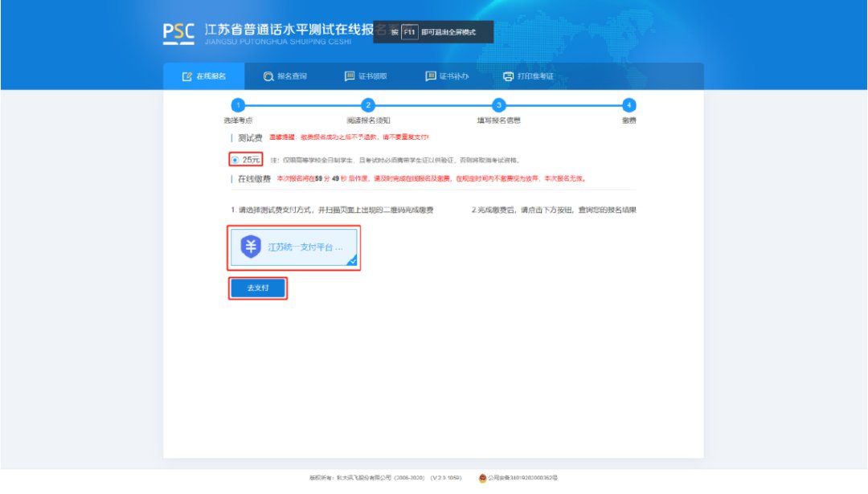Click the edit icon beside 在线报名
The image size is (868, 494).
click(187, 76)
